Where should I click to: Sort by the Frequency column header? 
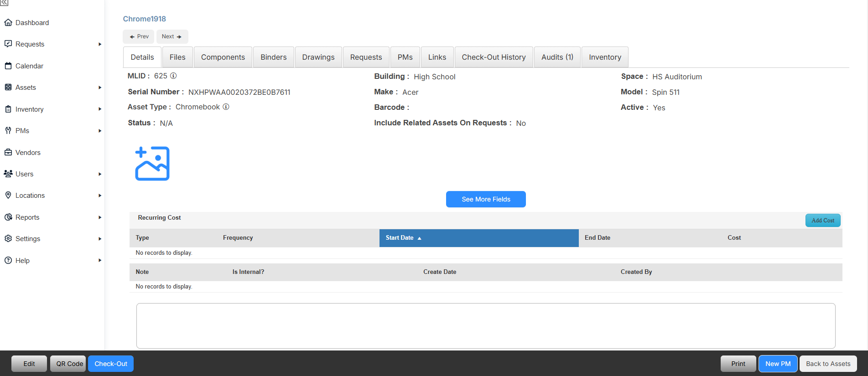pos(238,238)
